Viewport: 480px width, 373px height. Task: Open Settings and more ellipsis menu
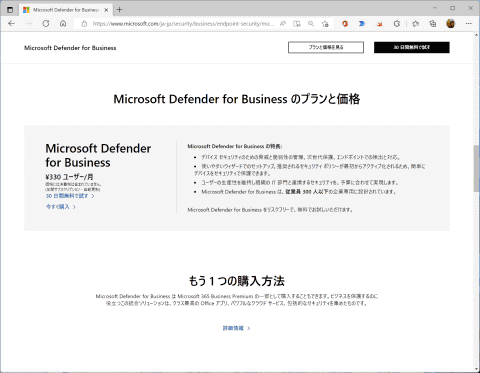pos(469,24)
